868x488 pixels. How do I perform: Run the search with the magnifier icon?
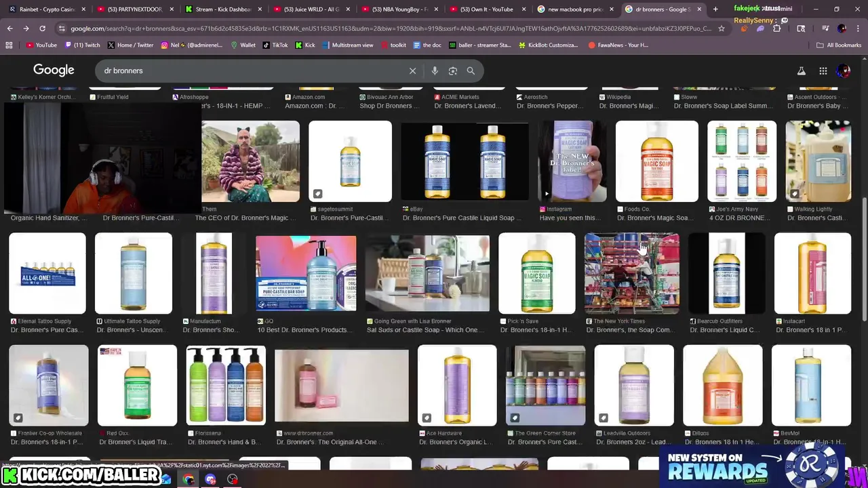tap(471, 70)
